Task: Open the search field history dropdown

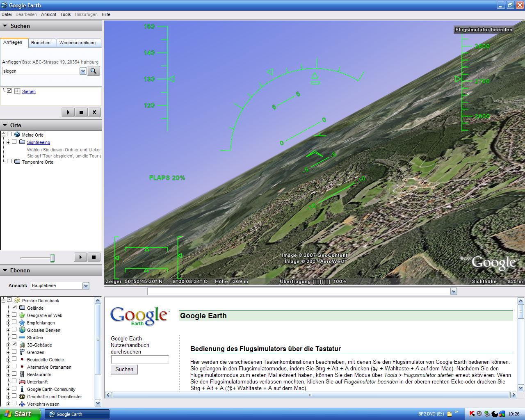Action: click(x=83, y=71)
